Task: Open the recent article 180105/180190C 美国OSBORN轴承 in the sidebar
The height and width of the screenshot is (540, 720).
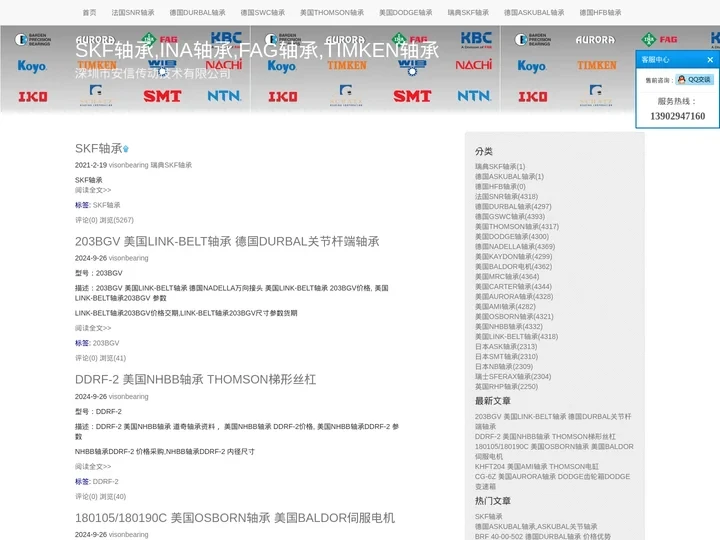Action: click(x=554, y=451)
